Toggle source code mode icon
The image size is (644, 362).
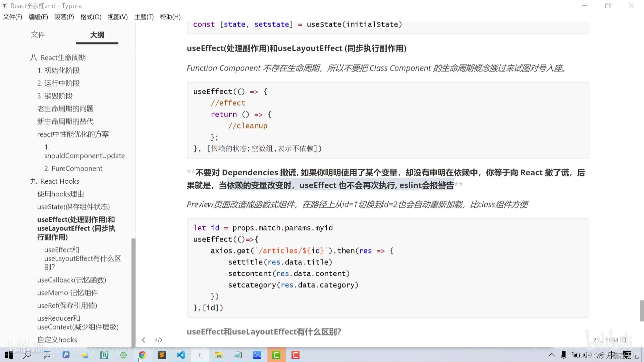pyautogui.click(x=159, y=340)
